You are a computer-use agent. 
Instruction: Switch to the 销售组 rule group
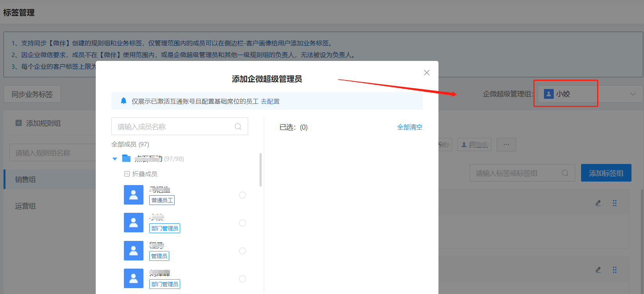(x=25, y=180)
